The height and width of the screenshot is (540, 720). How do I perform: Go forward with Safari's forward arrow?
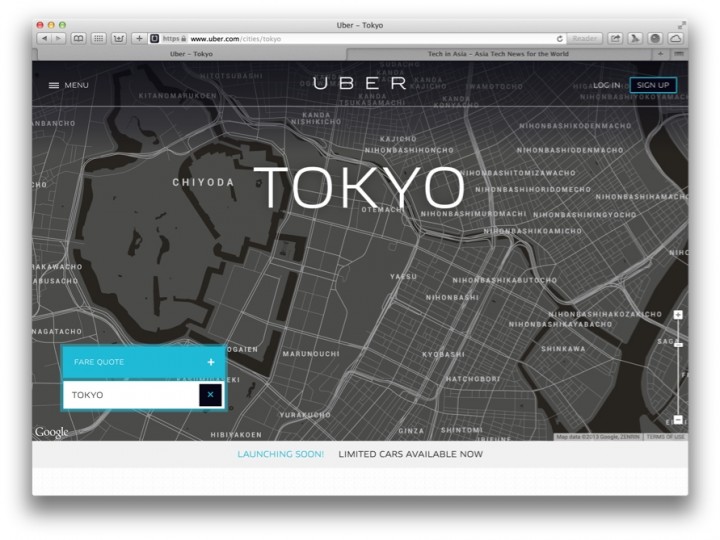click(58, 39)
